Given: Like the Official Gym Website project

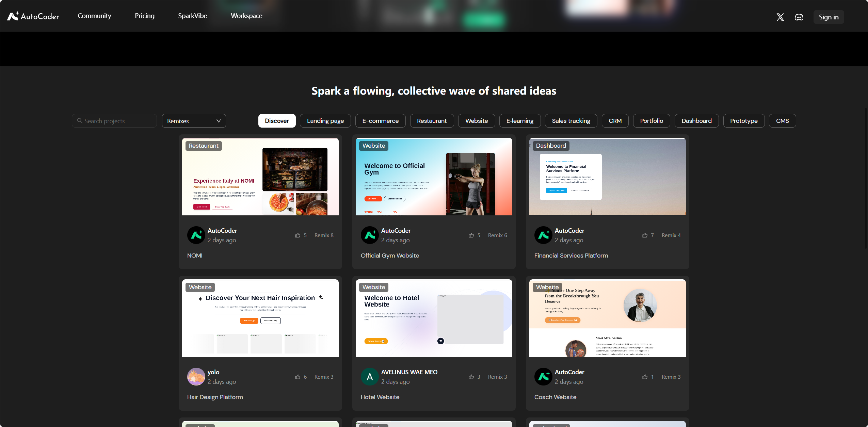Looking at the screenshot, I should point(471,235).
